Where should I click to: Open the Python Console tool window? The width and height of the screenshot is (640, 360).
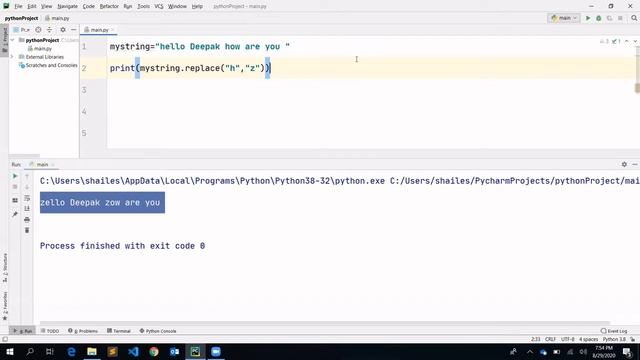158,331
